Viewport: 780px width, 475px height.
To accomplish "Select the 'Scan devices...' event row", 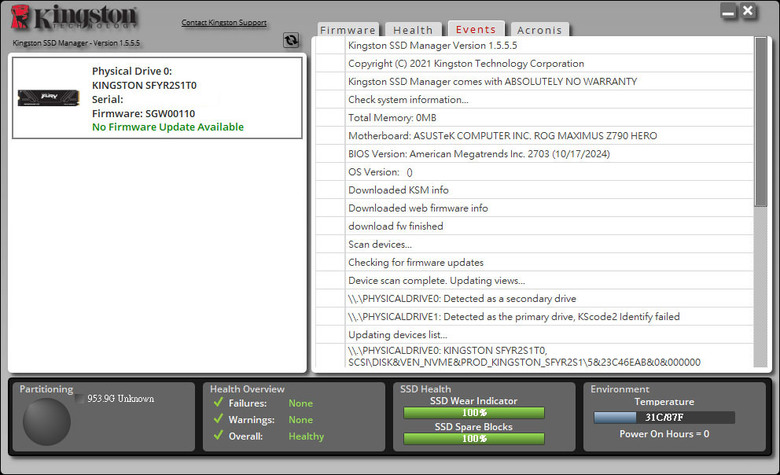I will click(x=534, y=244).
